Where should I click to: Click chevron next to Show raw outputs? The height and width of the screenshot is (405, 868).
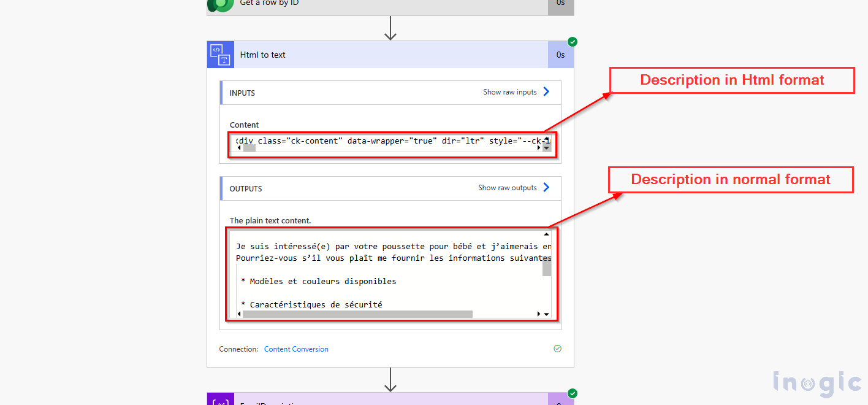(546, 188)
